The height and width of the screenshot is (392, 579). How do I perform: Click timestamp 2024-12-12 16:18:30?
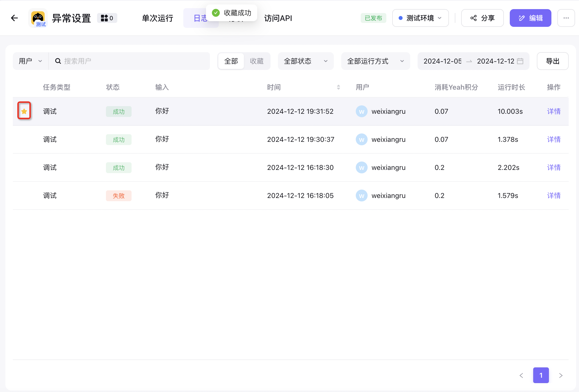click(300, 168)
